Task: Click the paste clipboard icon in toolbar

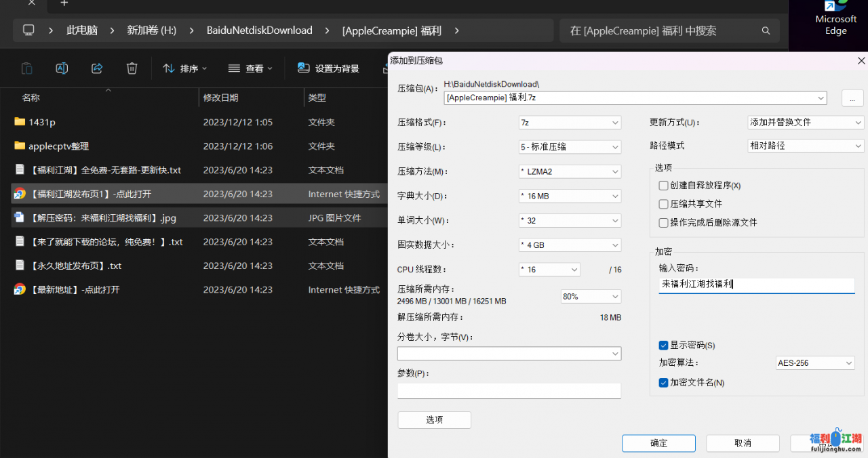Action: click(26, 68)
